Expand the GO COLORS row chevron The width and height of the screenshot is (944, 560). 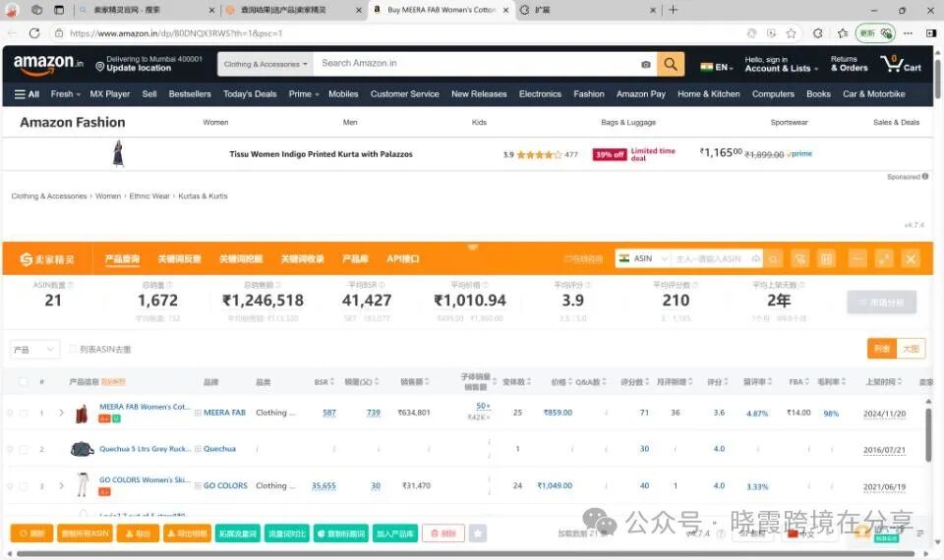coord(61,485)
